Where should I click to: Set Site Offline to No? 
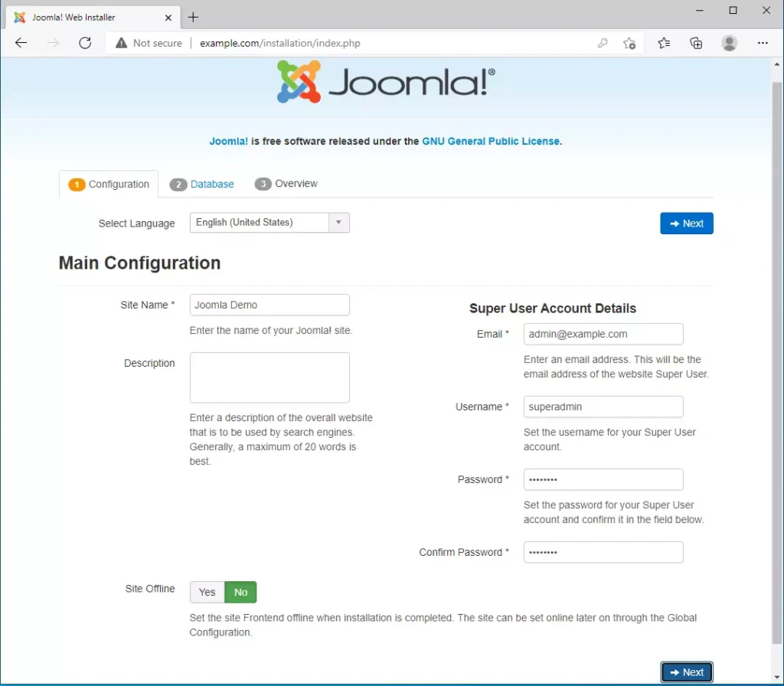tap(240, 592)
